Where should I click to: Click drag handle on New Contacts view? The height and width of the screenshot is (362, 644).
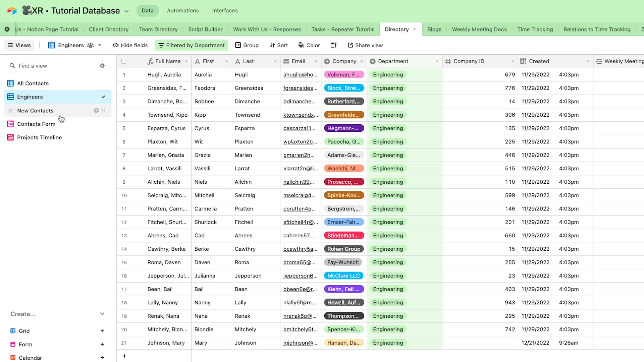104,111
